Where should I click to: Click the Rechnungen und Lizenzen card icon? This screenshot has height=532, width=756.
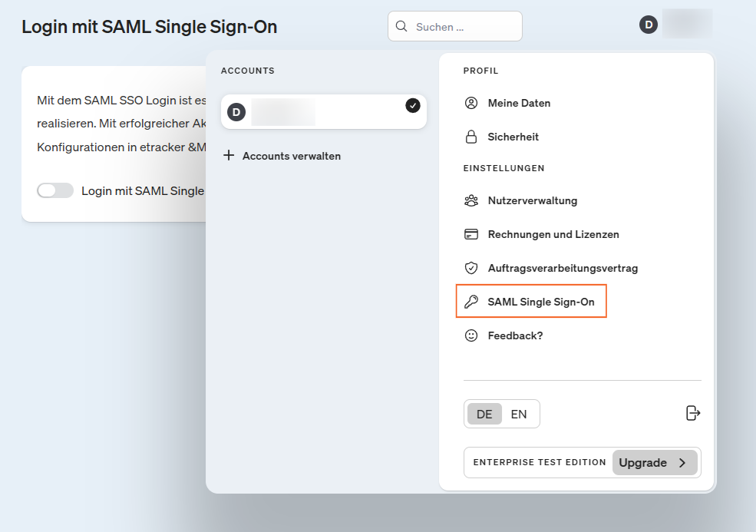471,234
